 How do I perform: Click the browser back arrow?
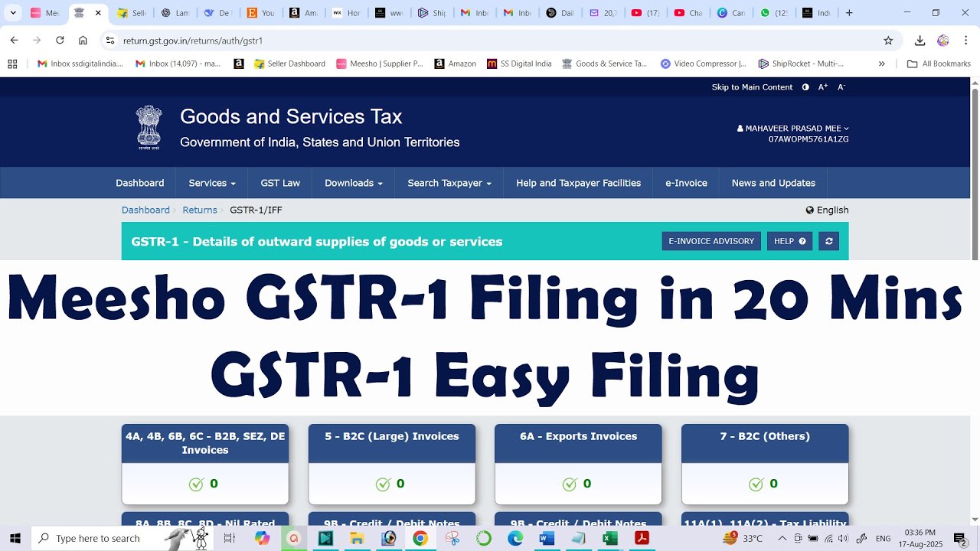[14, 41]
